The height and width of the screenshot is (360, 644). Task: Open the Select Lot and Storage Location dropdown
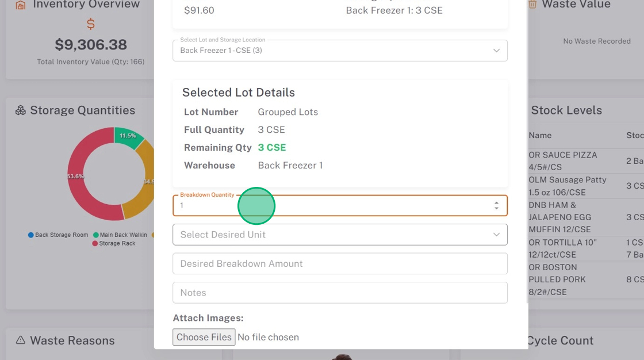point(340,51)
